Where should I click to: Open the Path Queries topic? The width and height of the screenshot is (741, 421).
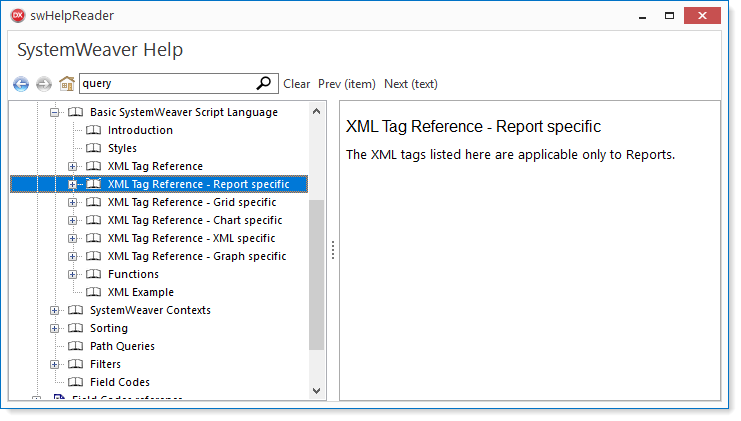(122, 346)
